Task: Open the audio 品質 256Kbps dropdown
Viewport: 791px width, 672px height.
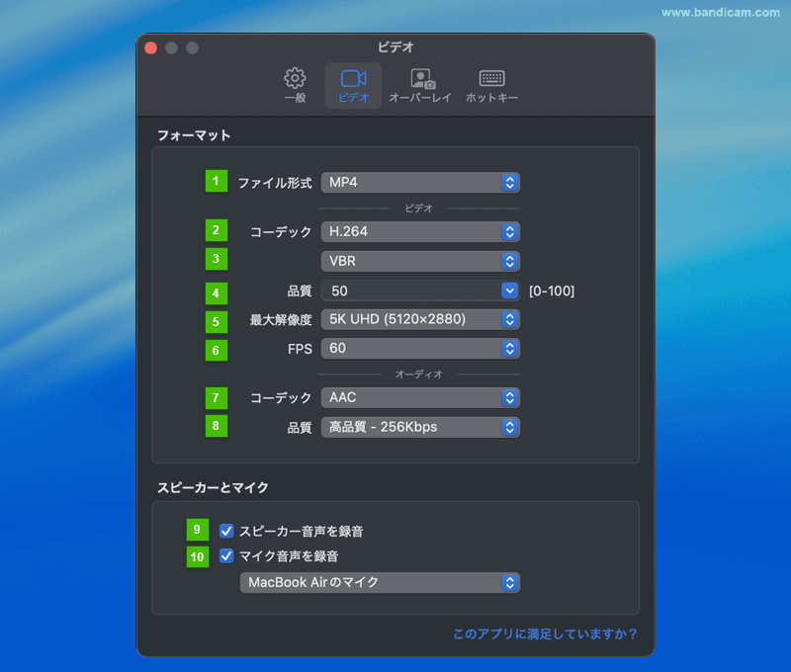Action: 420,427
